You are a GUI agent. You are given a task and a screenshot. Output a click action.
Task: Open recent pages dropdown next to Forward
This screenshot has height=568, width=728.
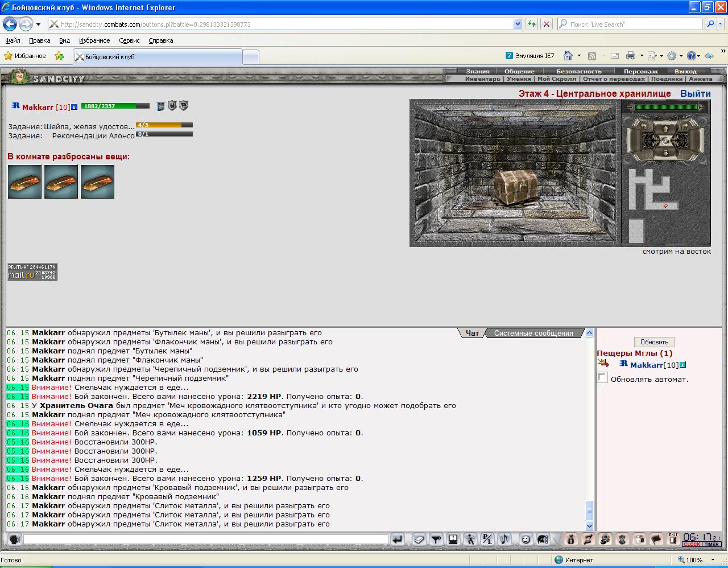tap(38, 24)
